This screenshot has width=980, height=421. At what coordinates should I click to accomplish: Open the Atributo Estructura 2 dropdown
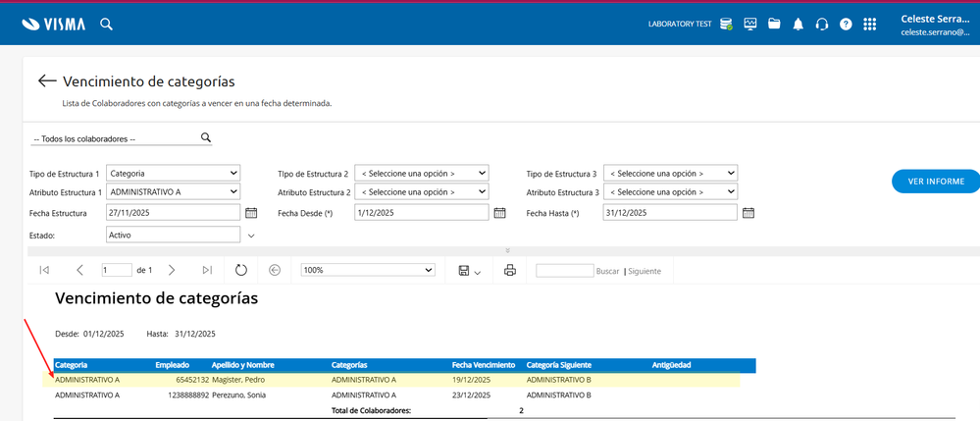(421, 192)
